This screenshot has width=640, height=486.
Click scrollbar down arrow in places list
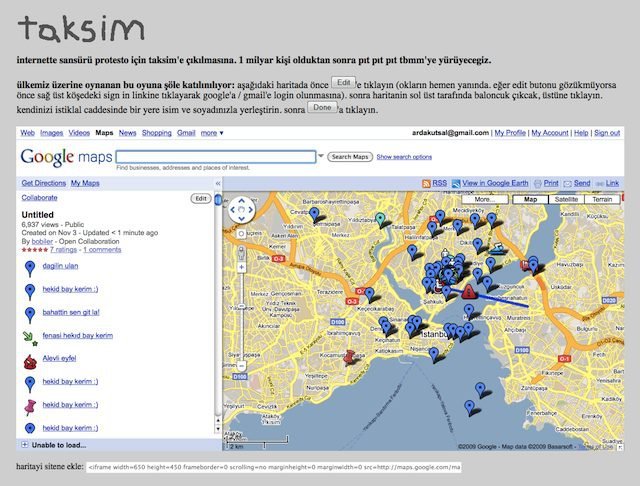[218, 429]
